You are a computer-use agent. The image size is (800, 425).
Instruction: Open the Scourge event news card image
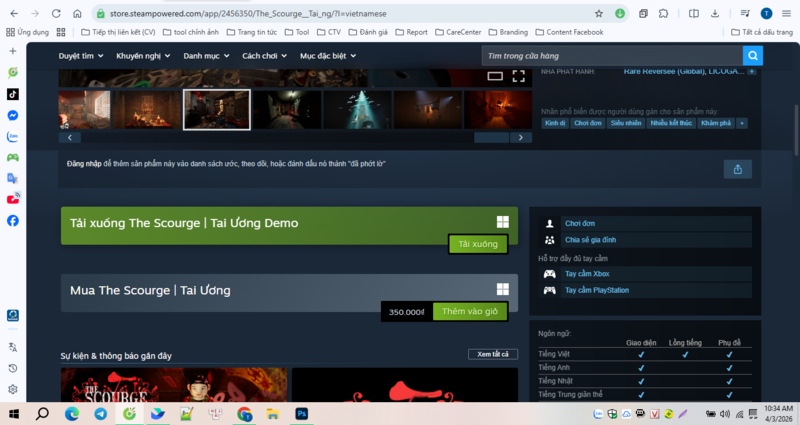coord(174,385)
